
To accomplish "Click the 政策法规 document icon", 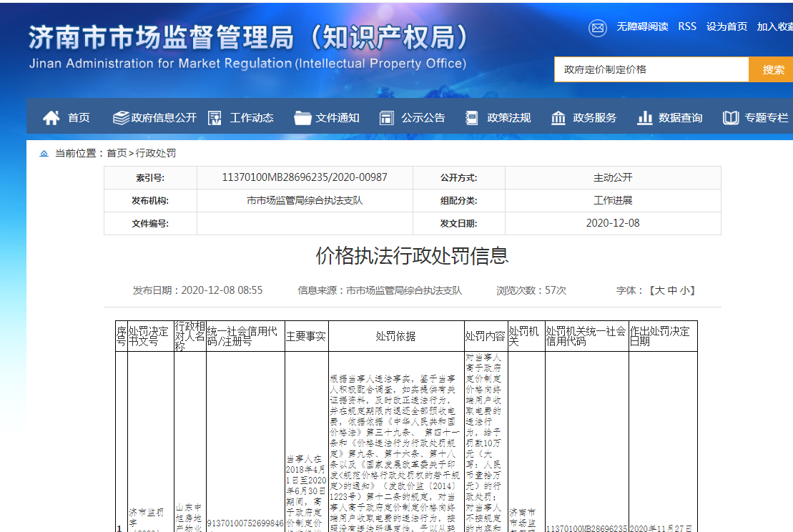I will click(x=472, y=118).
